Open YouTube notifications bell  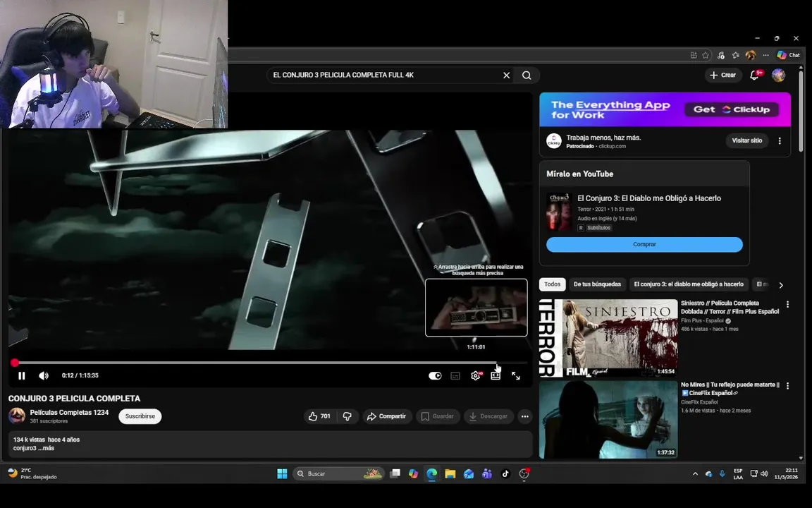755,75
